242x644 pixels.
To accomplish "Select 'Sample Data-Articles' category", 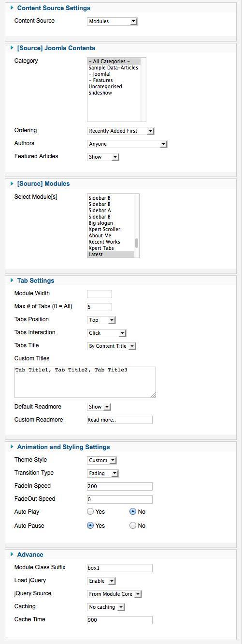I will coord(114,68).
